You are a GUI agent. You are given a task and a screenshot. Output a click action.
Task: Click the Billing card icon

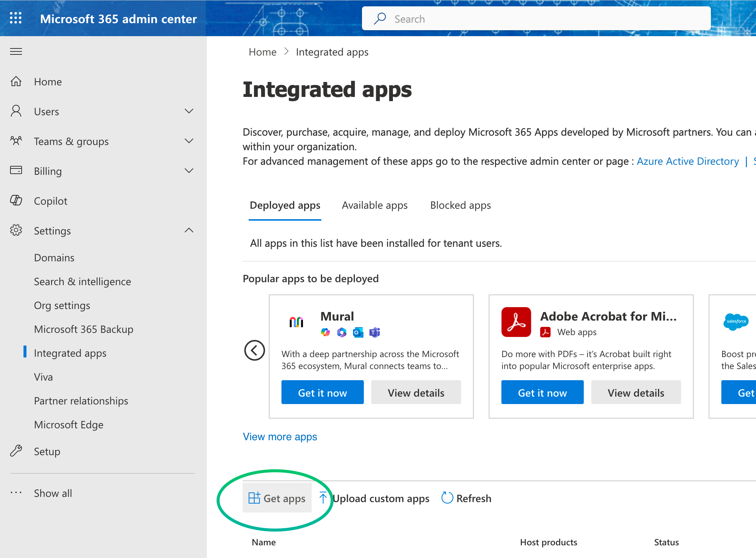16,170
